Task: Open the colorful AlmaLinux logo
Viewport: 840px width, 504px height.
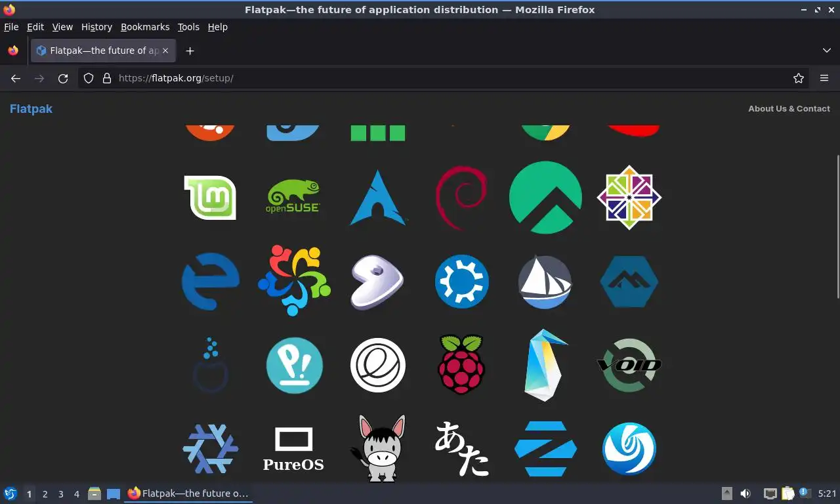Action: point(293,281)
